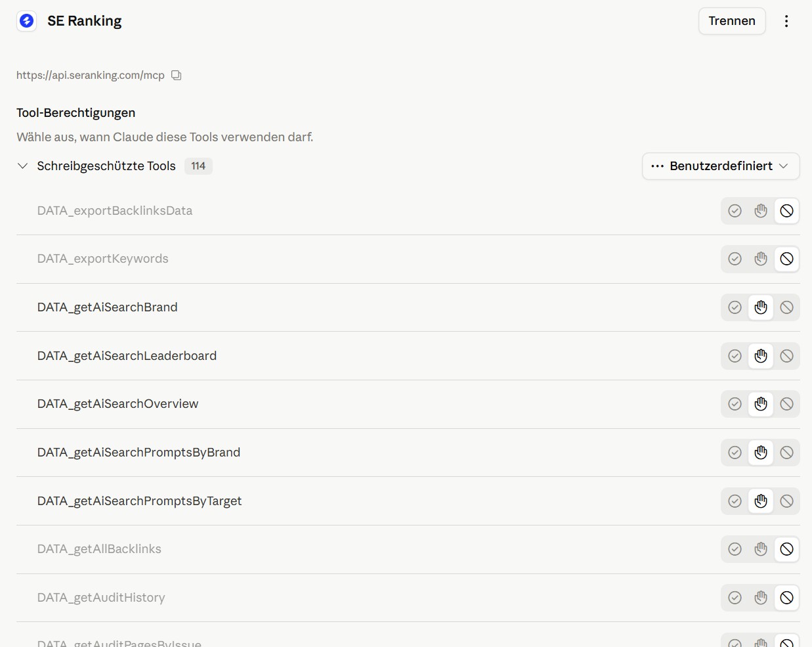Screen dimensions: 812x647
Task: Click the DATA_getAiSearchPromptsByTarget tool name
Action: point(140,501)
